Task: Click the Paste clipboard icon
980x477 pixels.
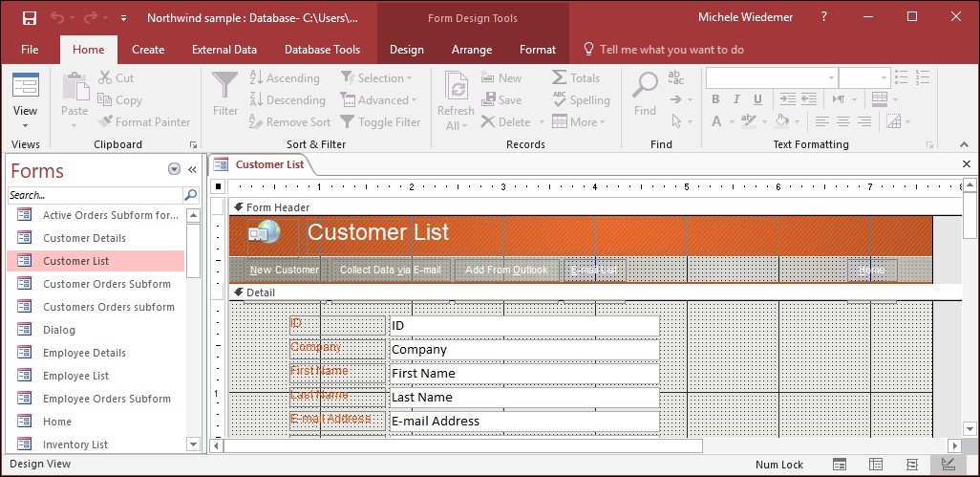Action: (x=75, y=86)
